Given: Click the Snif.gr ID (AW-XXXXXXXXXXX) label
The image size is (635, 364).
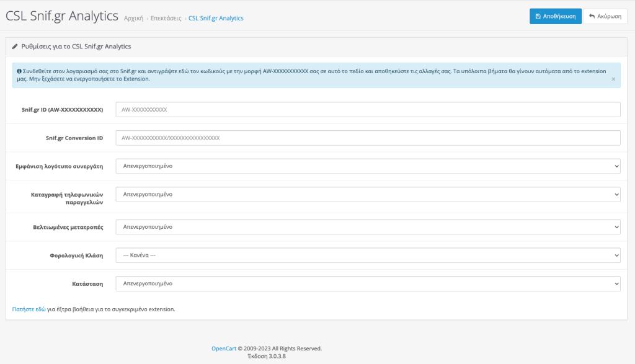Looking at the screenshot, I should 63,110.
